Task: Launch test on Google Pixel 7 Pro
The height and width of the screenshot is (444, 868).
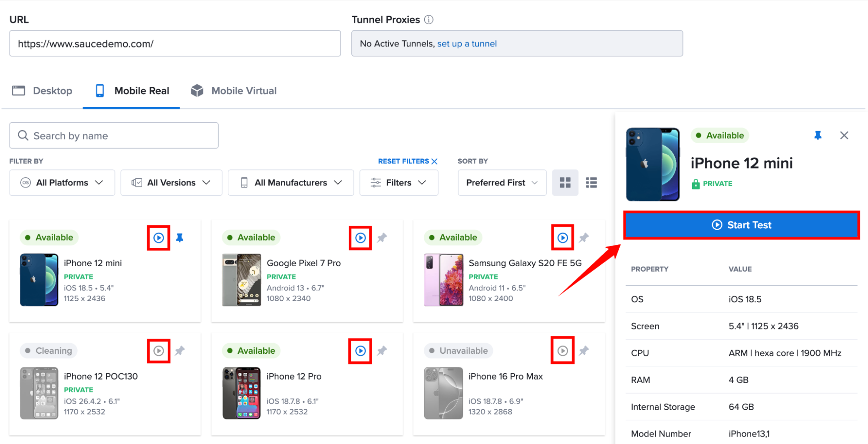Action: [360, 238]
